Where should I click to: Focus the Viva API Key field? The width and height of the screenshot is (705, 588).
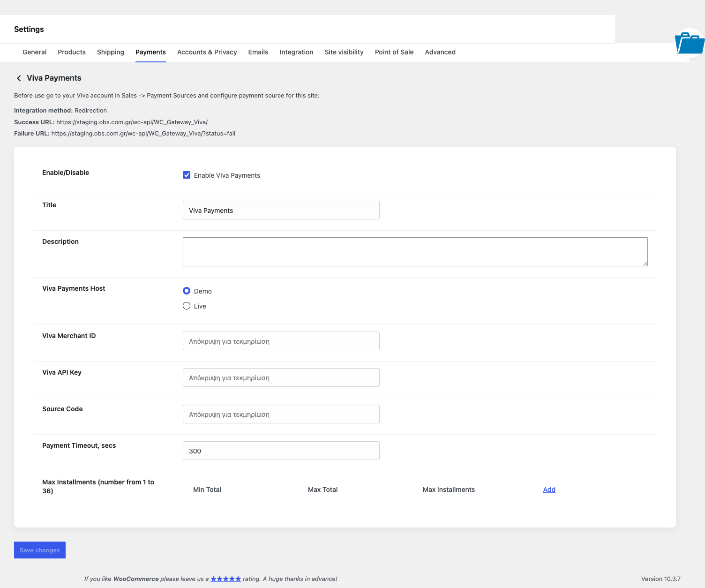[281, 377]
